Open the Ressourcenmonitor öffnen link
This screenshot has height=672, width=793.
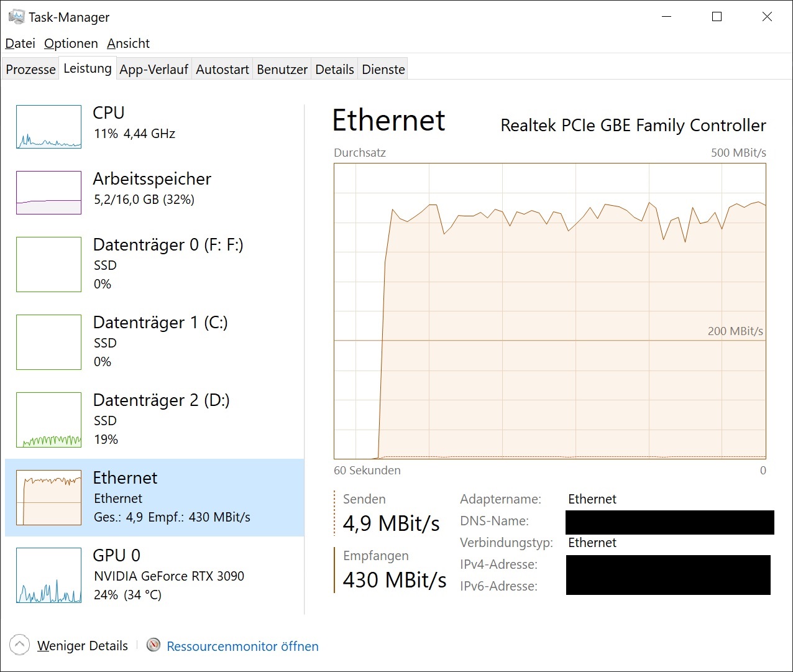[242, 647]
